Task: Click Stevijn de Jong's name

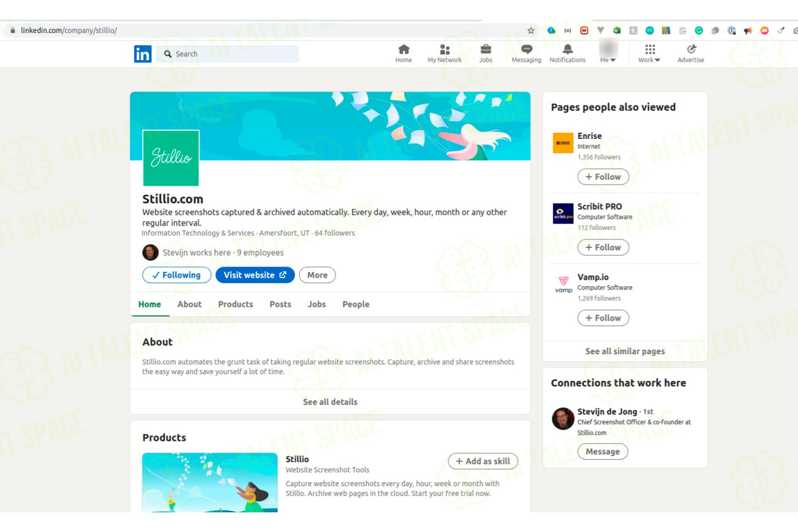Action: 607,412
